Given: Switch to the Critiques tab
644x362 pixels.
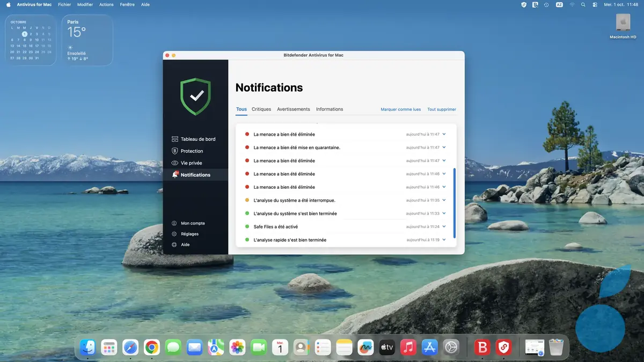Looking at the screenshot, I should point(261,109).
